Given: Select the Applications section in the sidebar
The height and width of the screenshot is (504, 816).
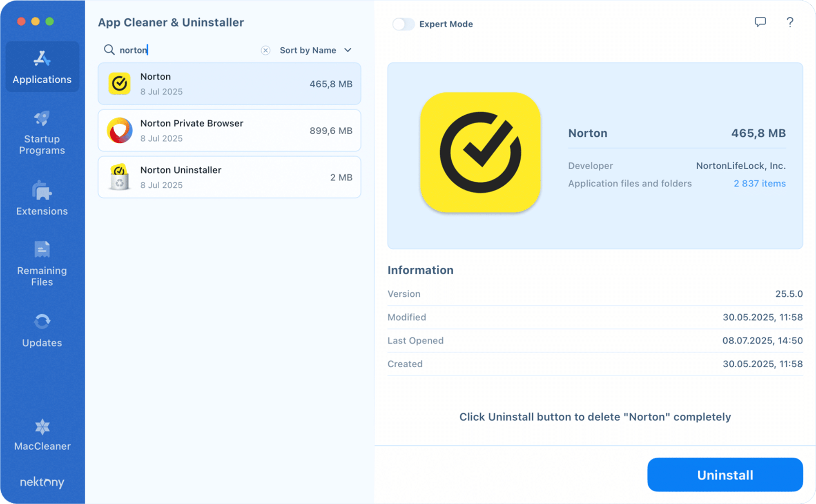Looking at the screenshot, I should [42, 67].
